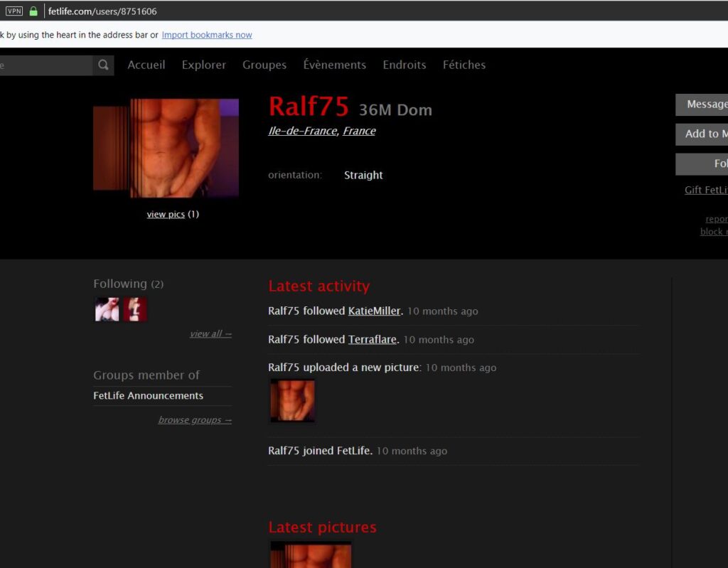Click the VPN badge in address bar

click(x=14, y=11)
